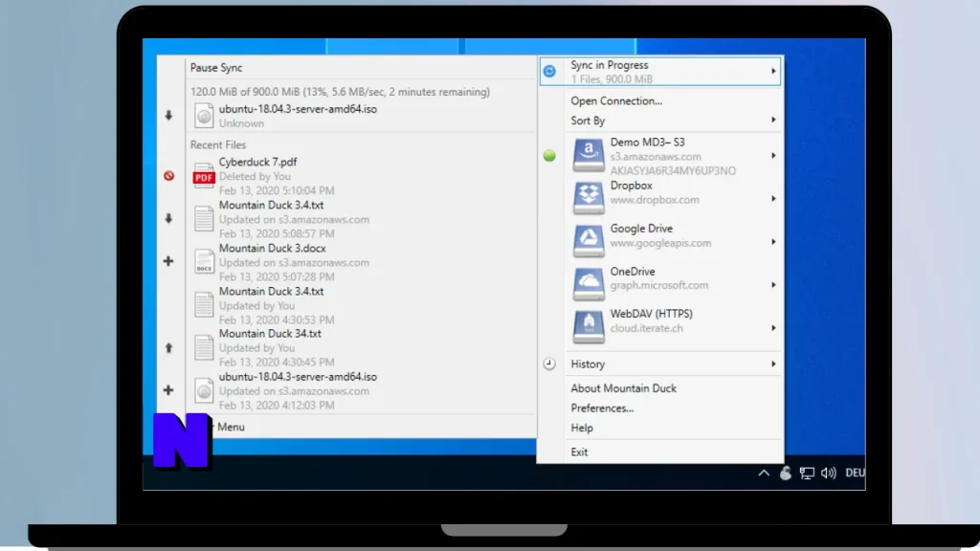
Task: Click the file name Mountain Duck 3.docx
Action: tap(272, 248)
